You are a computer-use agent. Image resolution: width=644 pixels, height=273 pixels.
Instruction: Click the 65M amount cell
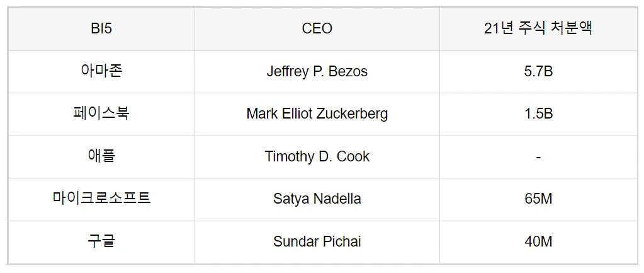[538, 199]
